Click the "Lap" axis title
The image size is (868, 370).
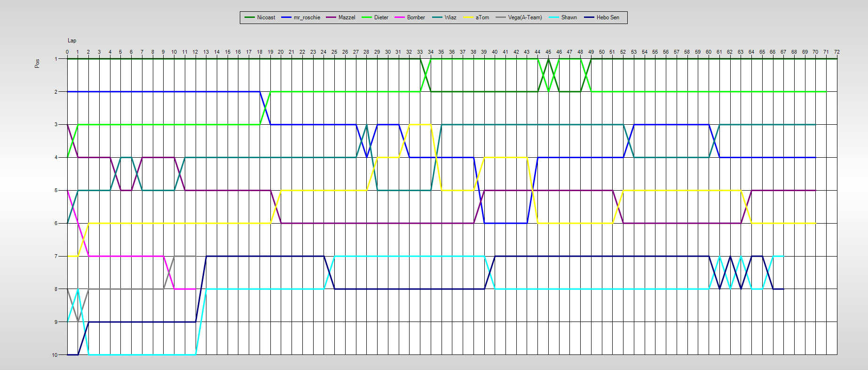72,40
